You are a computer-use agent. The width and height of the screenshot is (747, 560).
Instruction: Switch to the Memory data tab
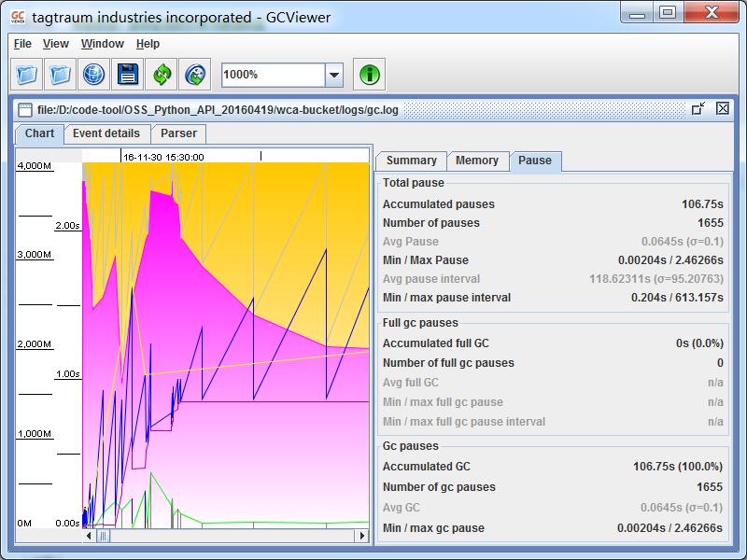(x=476, y=161)
